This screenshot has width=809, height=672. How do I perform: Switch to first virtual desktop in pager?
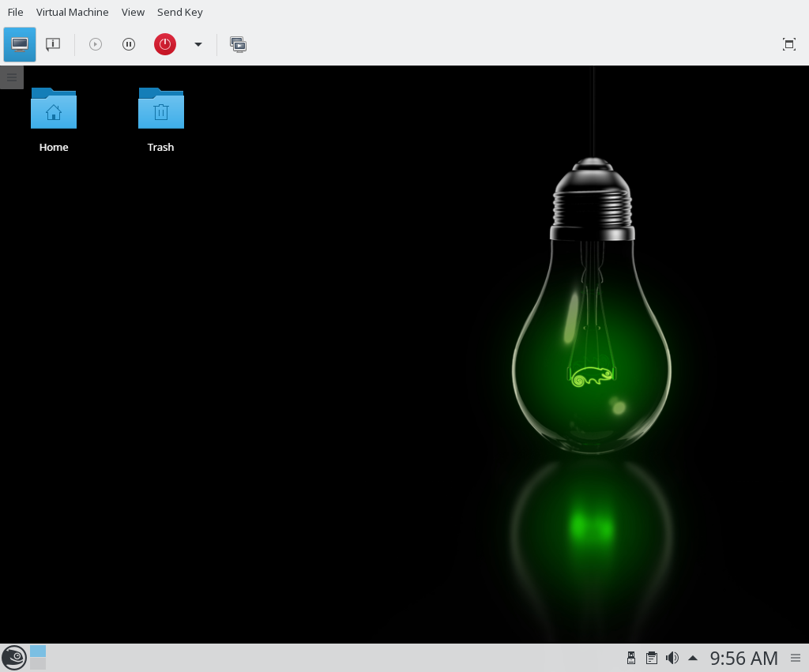(38, 651)
